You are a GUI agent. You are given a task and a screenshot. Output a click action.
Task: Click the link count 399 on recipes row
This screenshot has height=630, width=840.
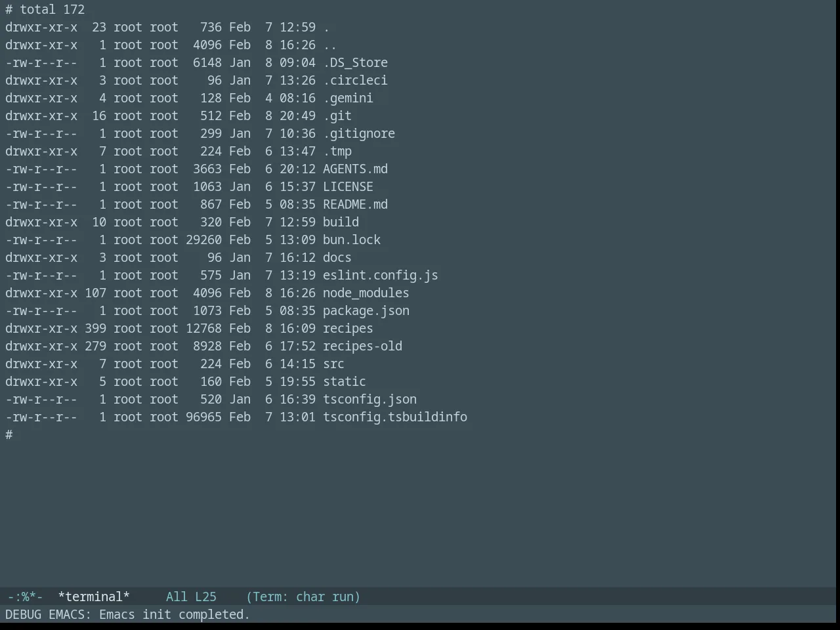point(95,329)
